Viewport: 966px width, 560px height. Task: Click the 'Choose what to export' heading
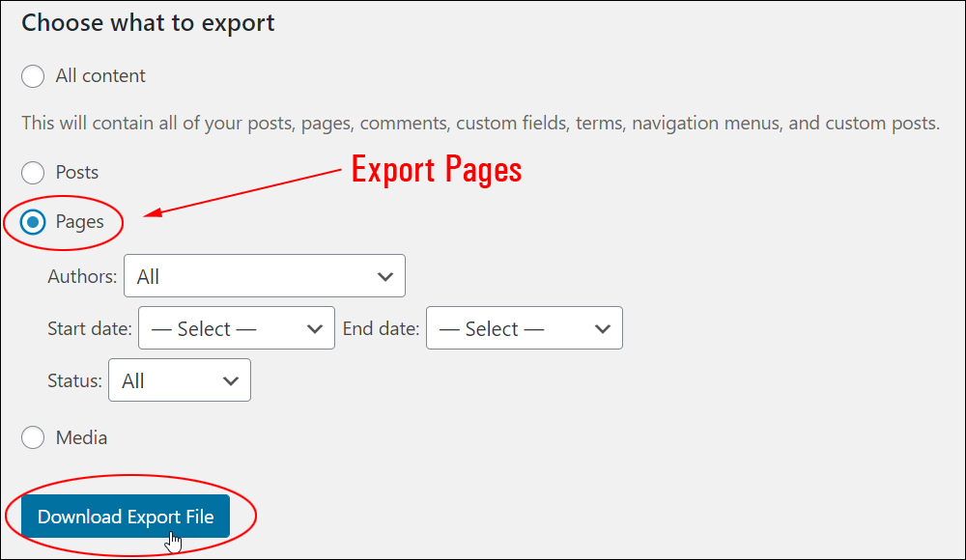tap(148, 23)
